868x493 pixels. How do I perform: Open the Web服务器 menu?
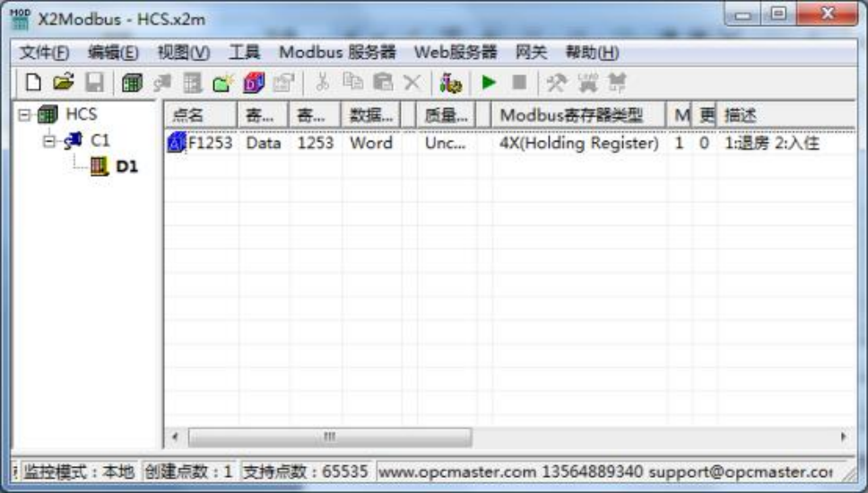[x=456, y=53]
